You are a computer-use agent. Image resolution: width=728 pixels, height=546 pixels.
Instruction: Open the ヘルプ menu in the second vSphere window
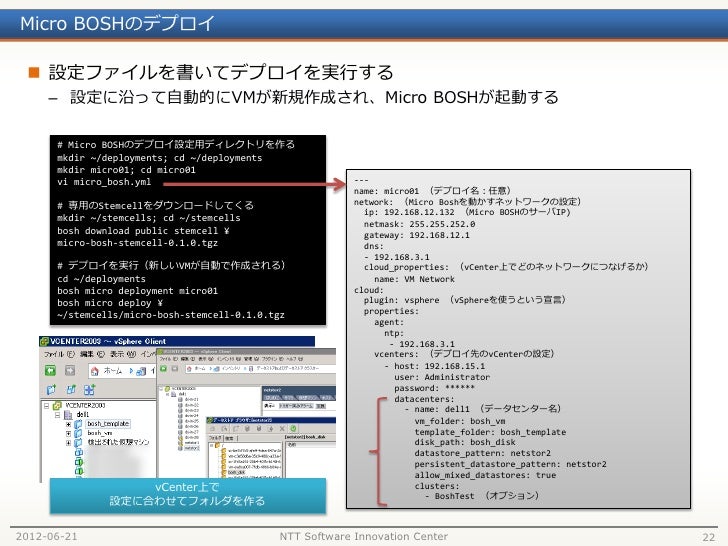coord(294,359)
